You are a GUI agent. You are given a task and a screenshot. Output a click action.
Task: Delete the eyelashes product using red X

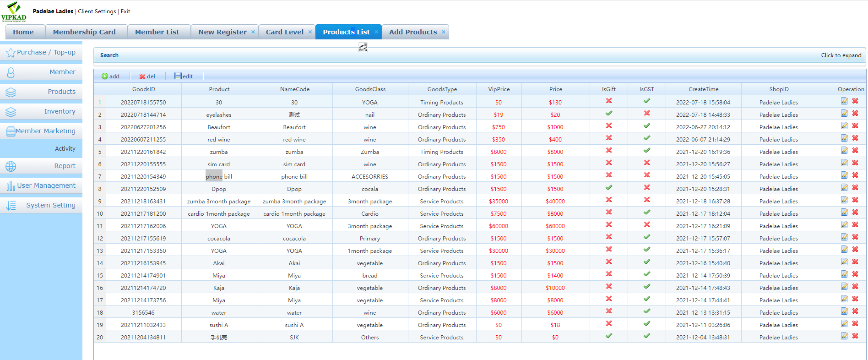click(x=855, y=114)
